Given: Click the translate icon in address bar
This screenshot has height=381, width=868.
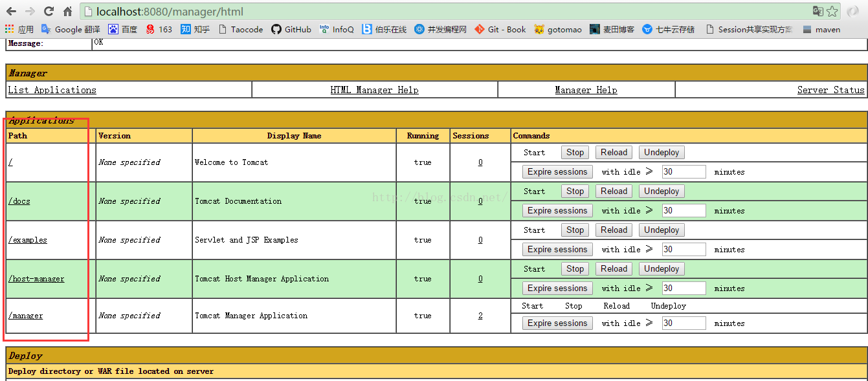Looking at the screenshot, I should pyautogui.click(x=818, y=11).
